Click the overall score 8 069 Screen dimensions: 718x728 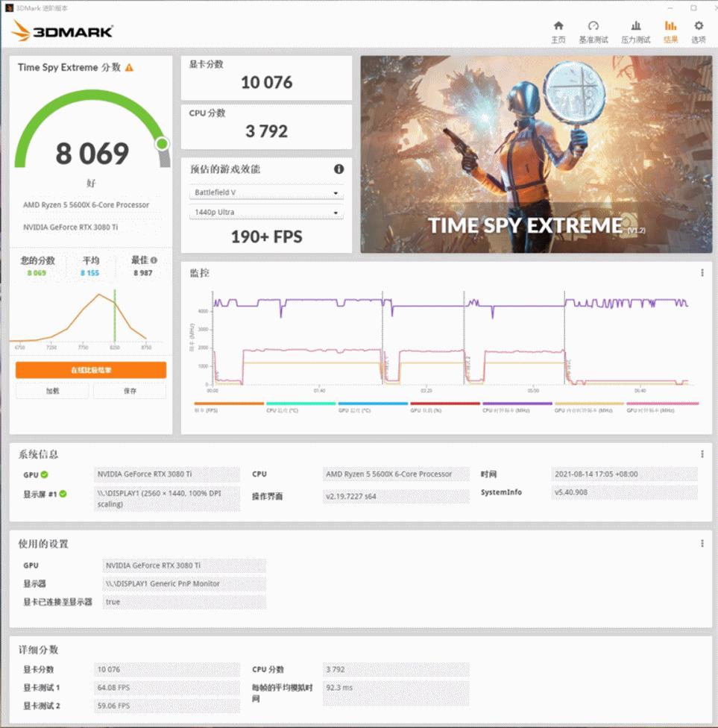pos(92,154)
